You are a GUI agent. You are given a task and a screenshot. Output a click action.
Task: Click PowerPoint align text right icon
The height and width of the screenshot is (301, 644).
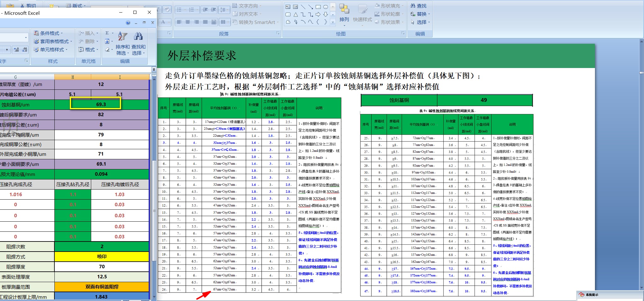[197, 22]
